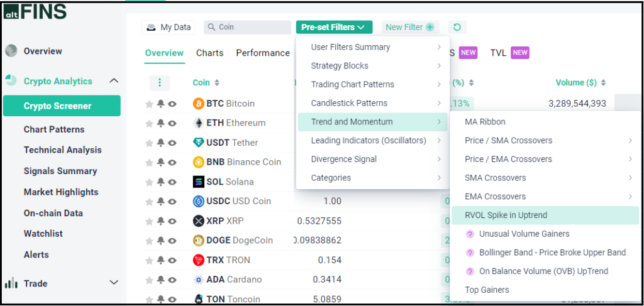Click the three-dot column options icon
Screen dimensions: 644x306
tap(160, 82)
